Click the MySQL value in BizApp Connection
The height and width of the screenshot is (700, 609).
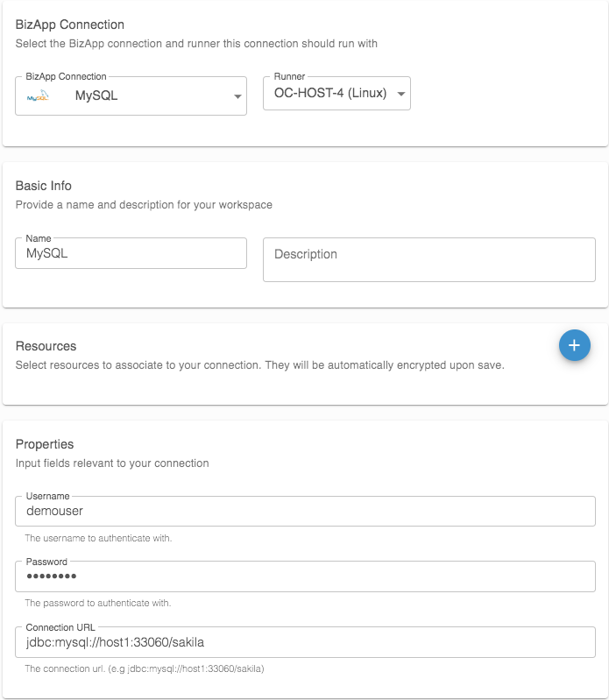tap(96, 96)
